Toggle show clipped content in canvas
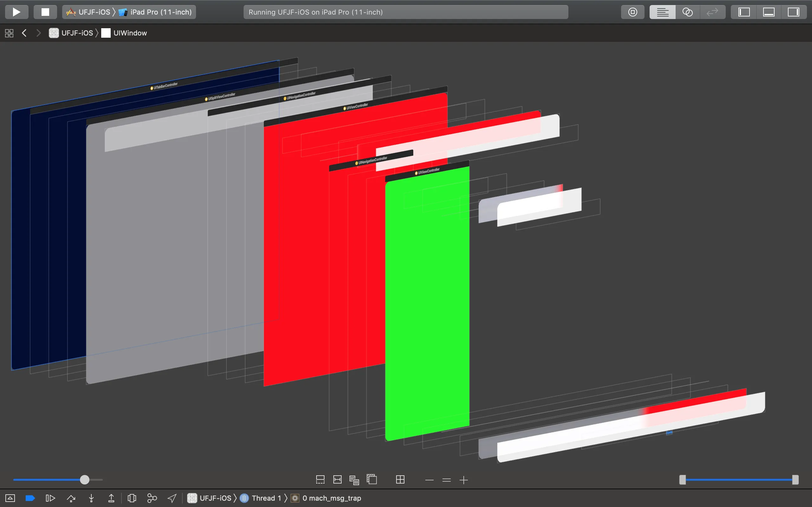The width and height of the screenshot is (812, 507). click(x=320, y=480)
